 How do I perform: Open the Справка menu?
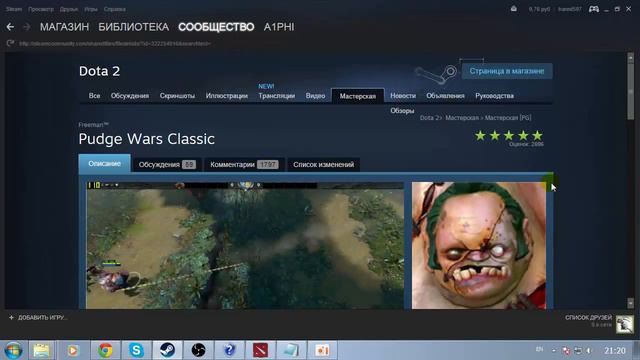tap(114, 9)
